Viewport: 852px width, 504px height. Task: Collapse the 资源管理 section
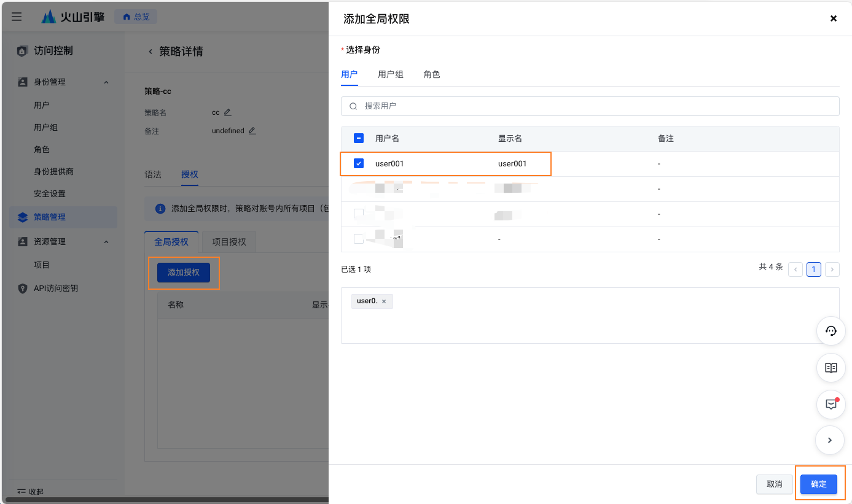click(106, 242)
